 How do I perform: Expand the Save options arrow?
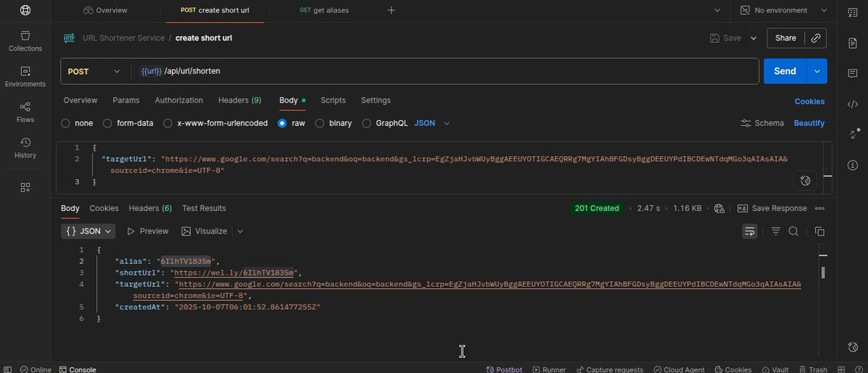(754, 38)
